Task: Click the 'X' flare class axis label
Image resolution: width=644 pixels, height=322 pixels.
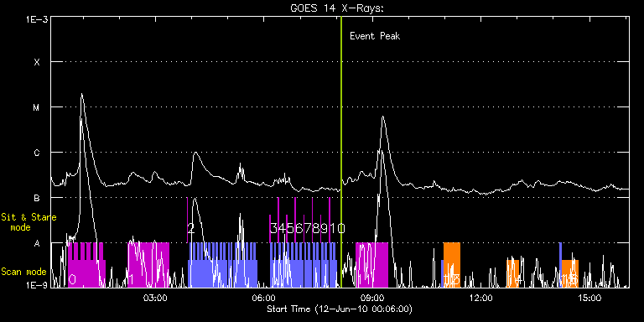Action: [x=37, y=62]
